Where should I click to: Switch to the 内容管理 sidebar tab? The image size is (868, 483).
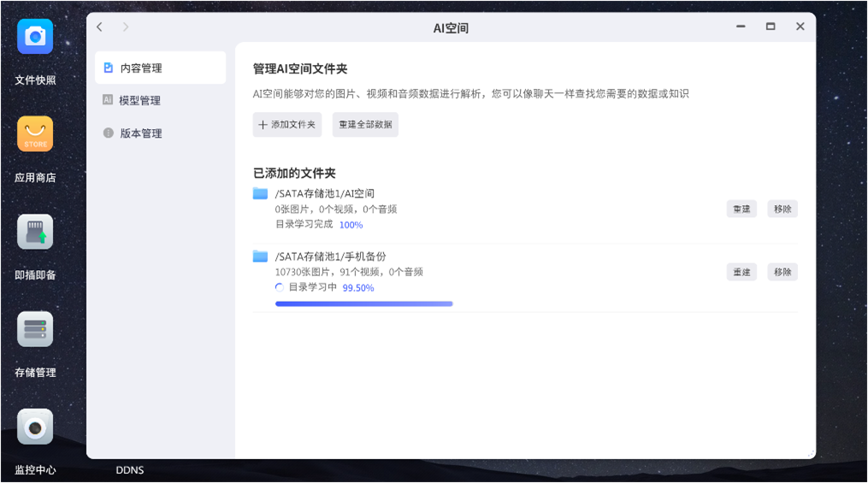[160, 68]
